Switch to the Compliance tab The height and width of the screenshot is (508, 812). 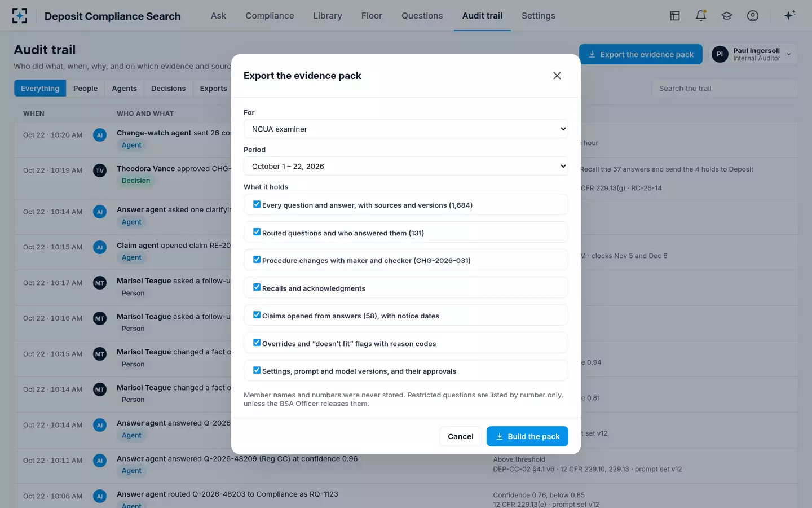pos(270,16)
